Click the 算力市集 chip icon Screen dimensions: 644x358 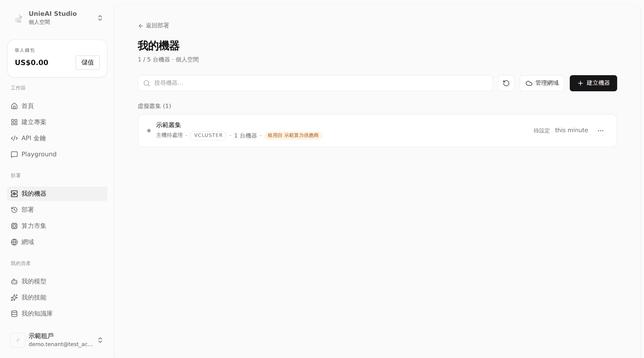point(14,226)
